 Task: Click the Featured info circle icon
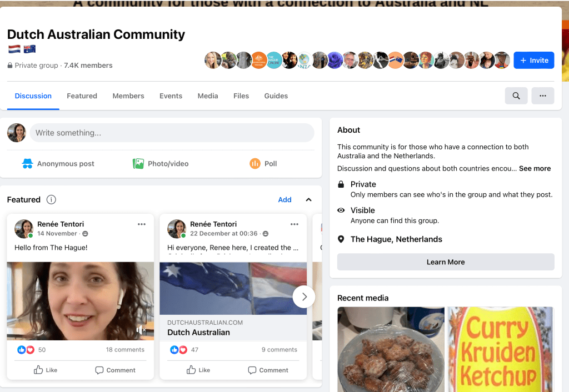coord(51,200)
